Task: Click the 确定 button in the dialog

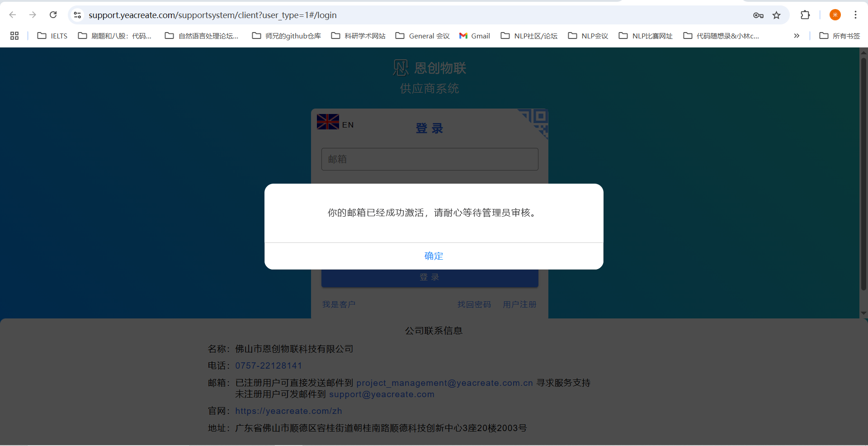Action: pos(434,256)
